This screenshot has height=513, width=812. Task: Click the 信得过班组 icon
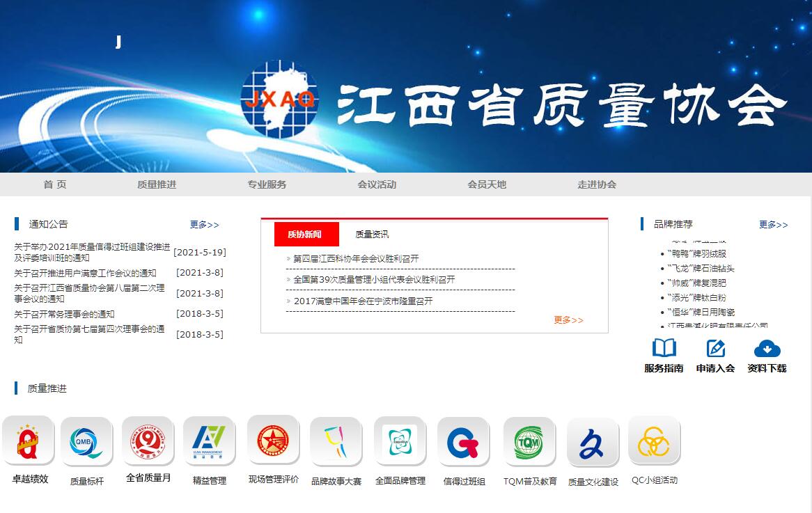coord(464,442)
